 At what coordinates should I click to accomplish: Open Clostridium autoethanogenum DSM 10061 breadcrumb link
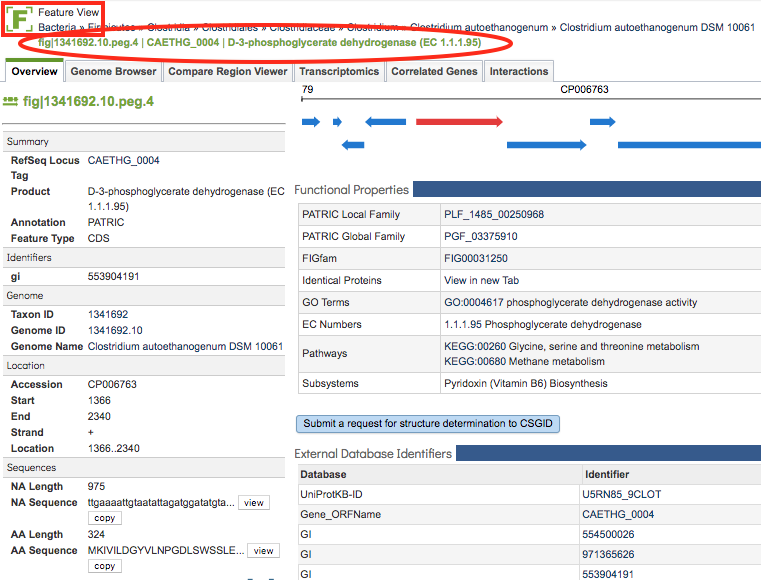point(657,27)
